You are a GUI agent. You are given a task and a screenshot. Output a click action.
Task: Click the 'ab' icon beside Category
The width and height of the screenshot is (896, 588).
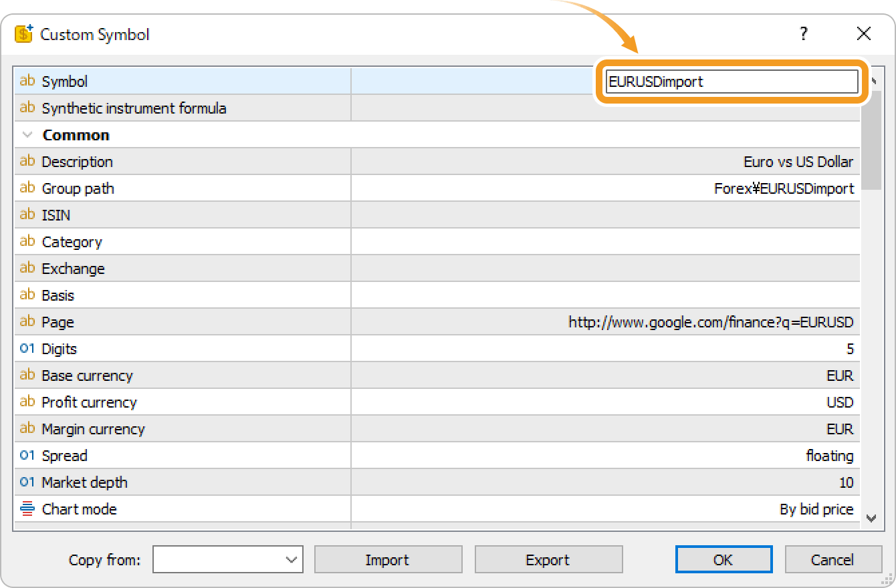tap(27, 241)
